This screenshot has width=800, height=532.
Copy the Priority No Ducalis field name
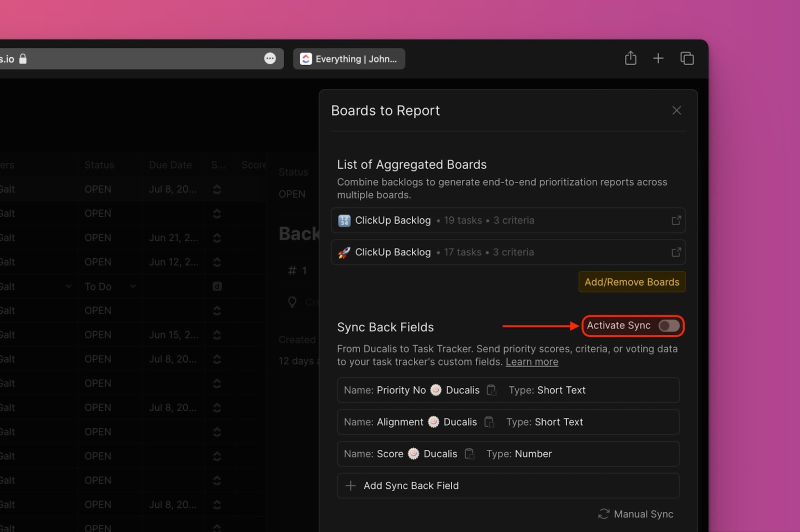coord(491,390)
